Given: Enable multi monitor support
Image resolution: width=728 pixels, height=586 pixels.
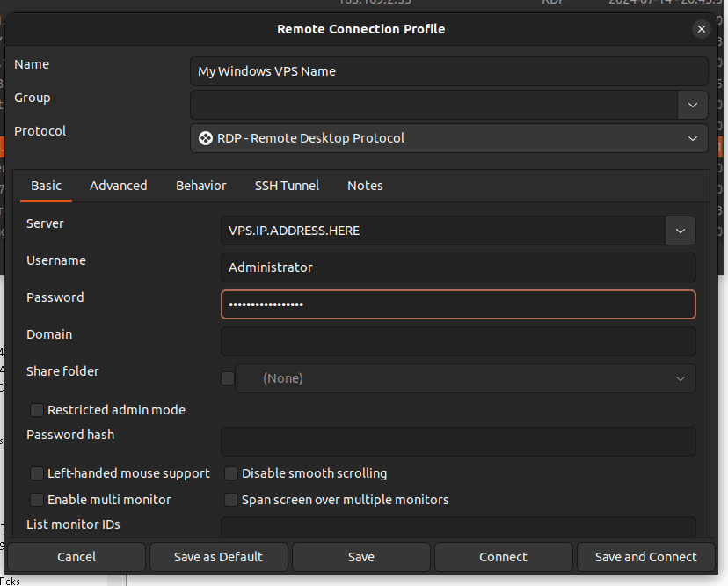Looking at the screenshot, I should click(36, 500).
